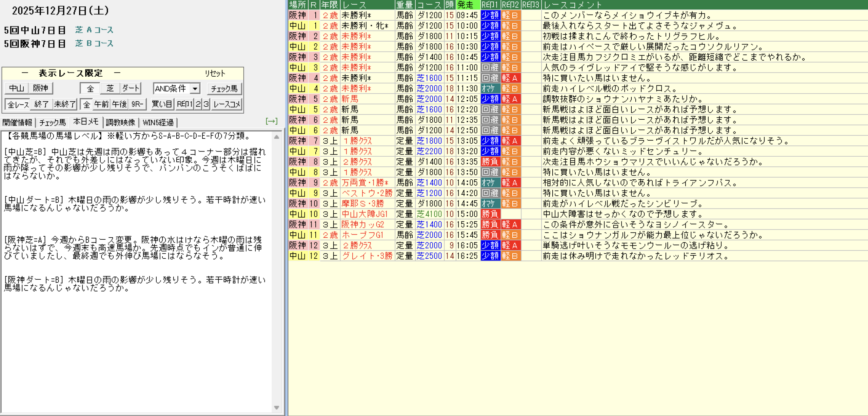Open the WIN5経過 tab
This screenshot has width=868, height=416.
pyautogui.click(x=158, y=122)
